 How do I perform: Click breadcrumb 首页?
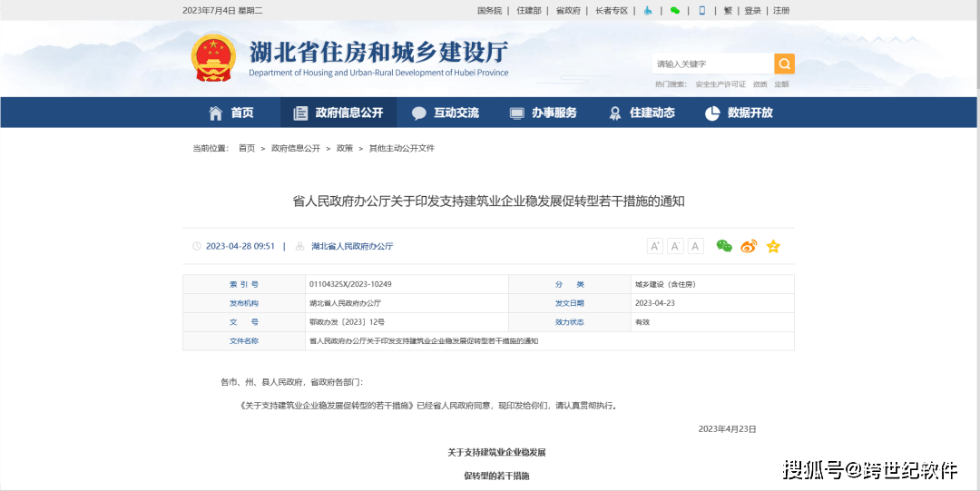[x=247, y=148]
